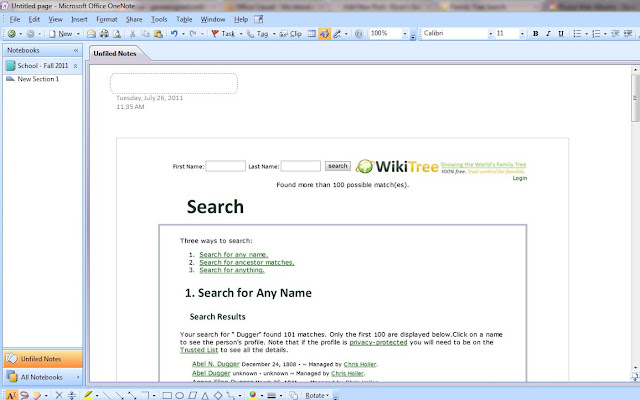Click the Increase Indent icon
Screen dimensions: 640x400
coord(628,34)
